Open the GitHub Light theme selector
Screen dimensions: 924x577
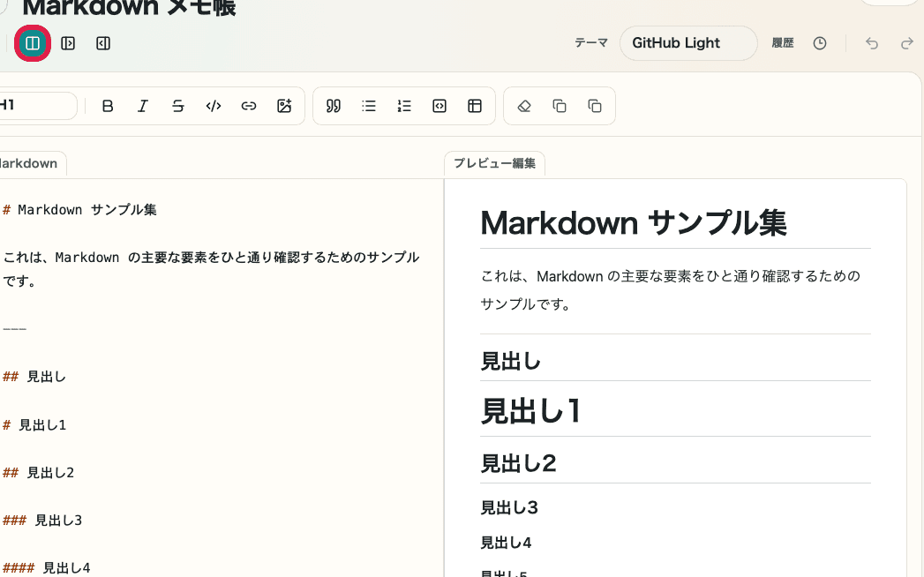coord(688,43)
